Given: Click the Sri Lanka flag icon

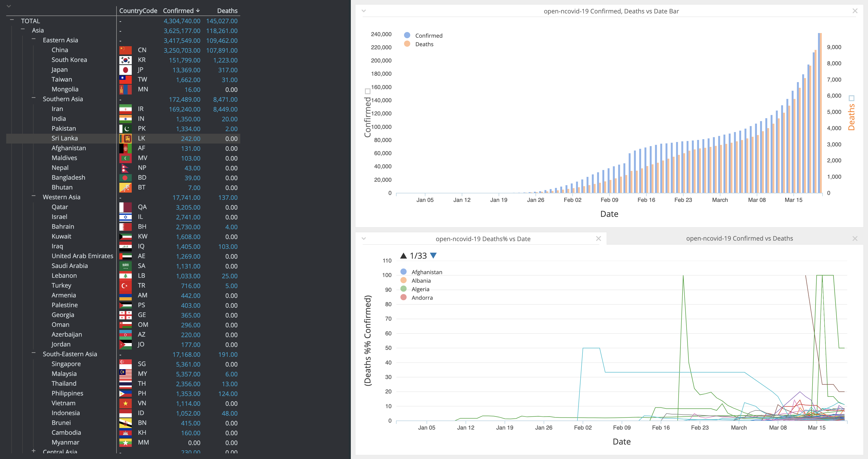Looking at the screenshot, I should [x=125, y=138].
